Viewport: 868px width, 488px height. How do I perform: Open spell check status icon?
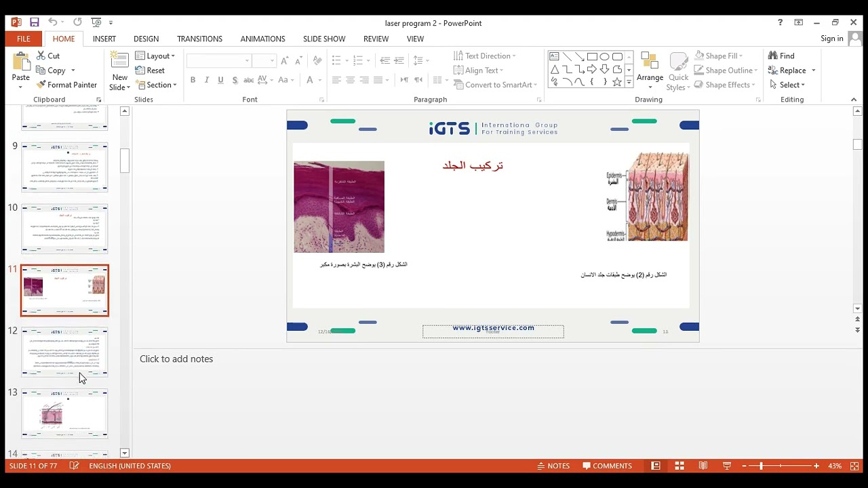point(74,466)
